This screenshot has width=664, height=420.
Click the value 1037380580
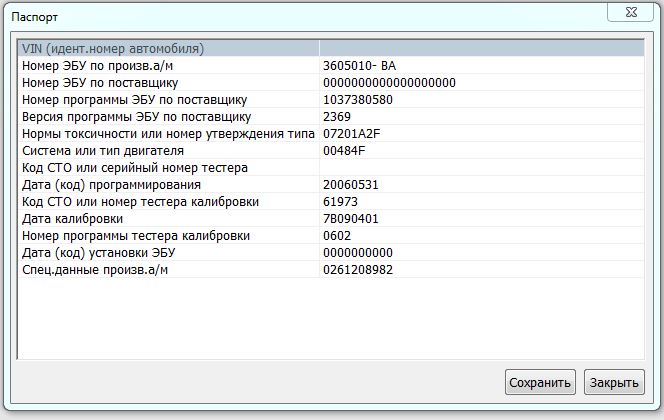(358, 100)
